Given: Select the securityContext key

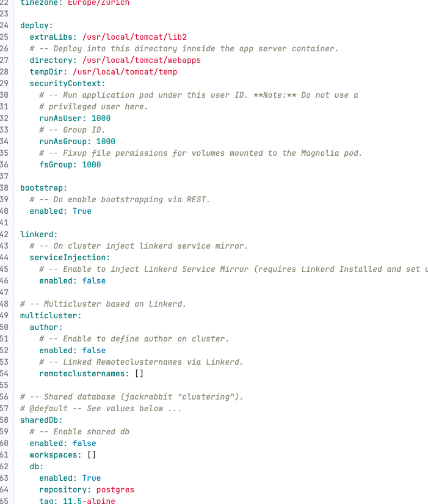Looking at the screenshot, I should [x=66, y=84].
